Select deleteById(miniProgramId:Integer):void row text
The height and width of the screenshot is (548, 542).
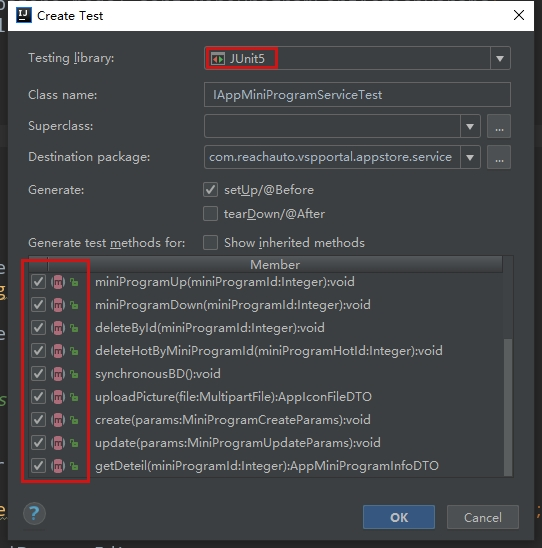click(210, 328)
